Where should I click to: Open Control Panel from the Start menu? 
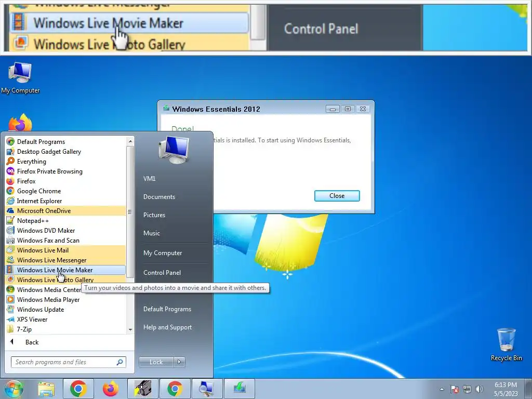[x=162, y=273]
